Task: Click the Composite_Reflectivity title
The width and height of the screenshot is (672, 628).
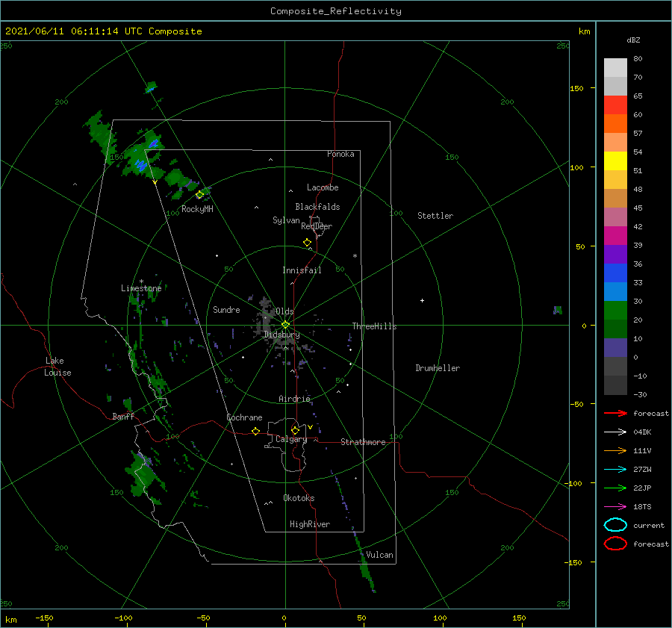Action: tap(335, 11)
